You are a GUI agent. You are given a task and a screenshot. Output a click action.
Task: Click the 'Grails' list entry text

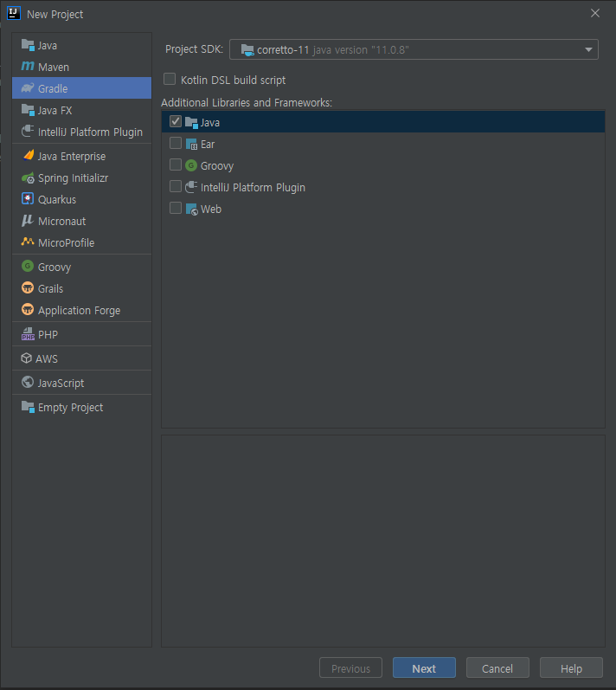50,288
